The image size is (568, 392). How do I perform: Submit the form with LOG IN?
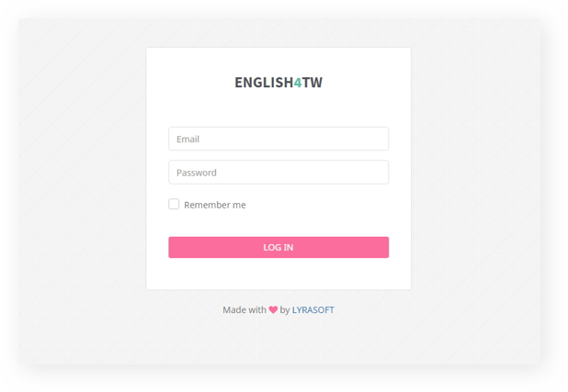point(278,247)
